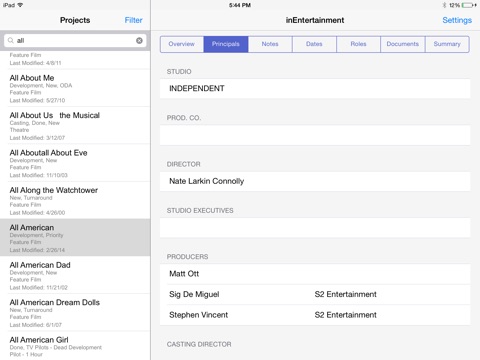Image resolution: width=480 pixels, height=360 pixels.
Task: Open the Filter options
Action: (133, 20)
